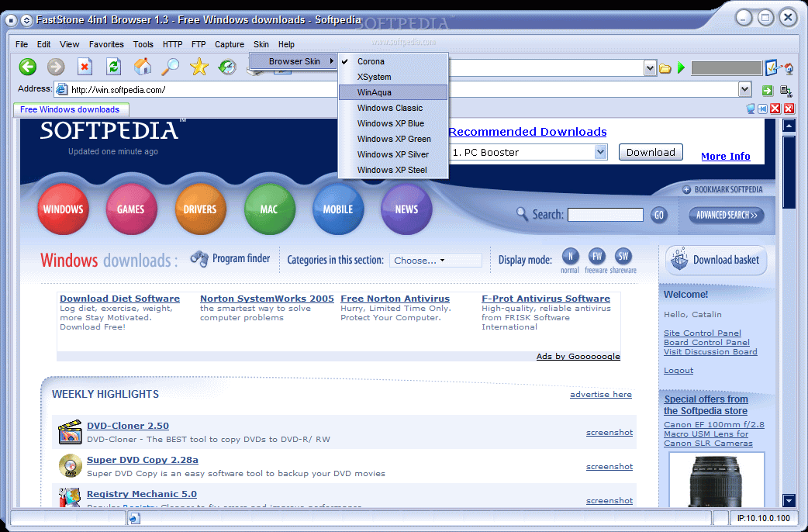Select freeware display mode FW button
This screenshot has height=532, width=808.
[x=596, y=256]
